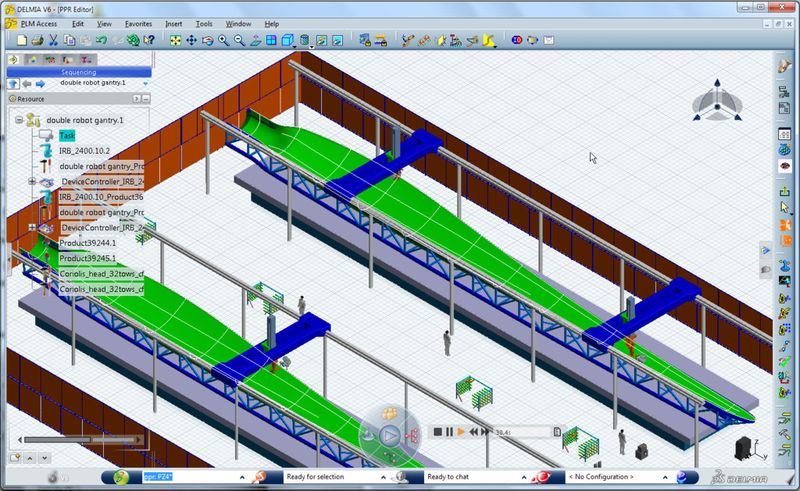Click the horizontal scrollbar in left panel
800x491 pixels.
pyautogui.click(x=79, y=439)
